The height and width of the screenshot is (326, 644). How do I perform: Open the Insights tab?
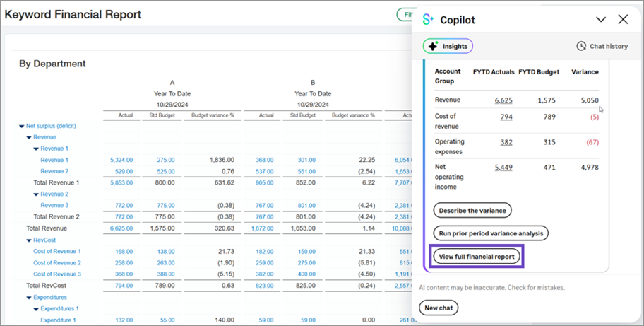coord(448,46)
